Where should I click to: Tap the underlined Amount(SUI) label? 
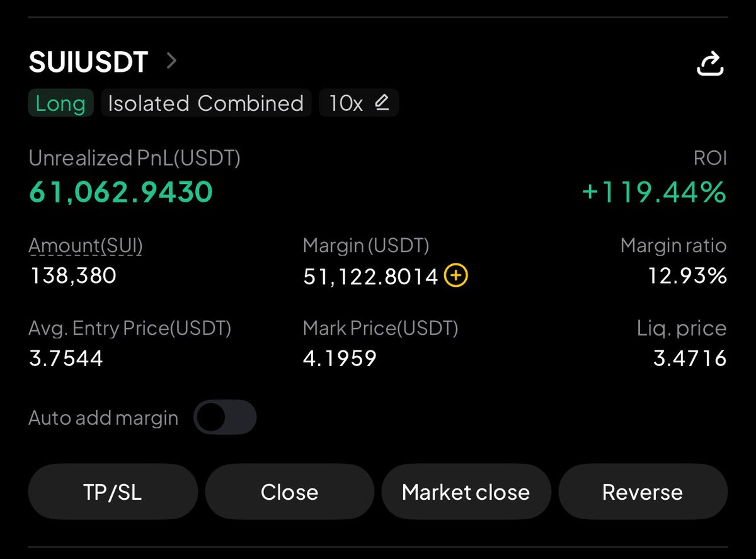pyautogui.click(x=86, y=246)
